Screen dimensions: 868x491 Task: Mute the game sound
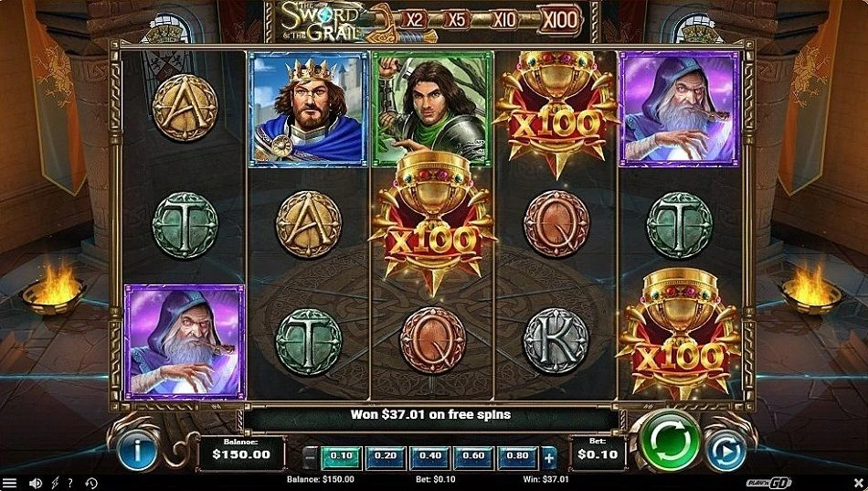pyautogui.click(x=36, y=483)
